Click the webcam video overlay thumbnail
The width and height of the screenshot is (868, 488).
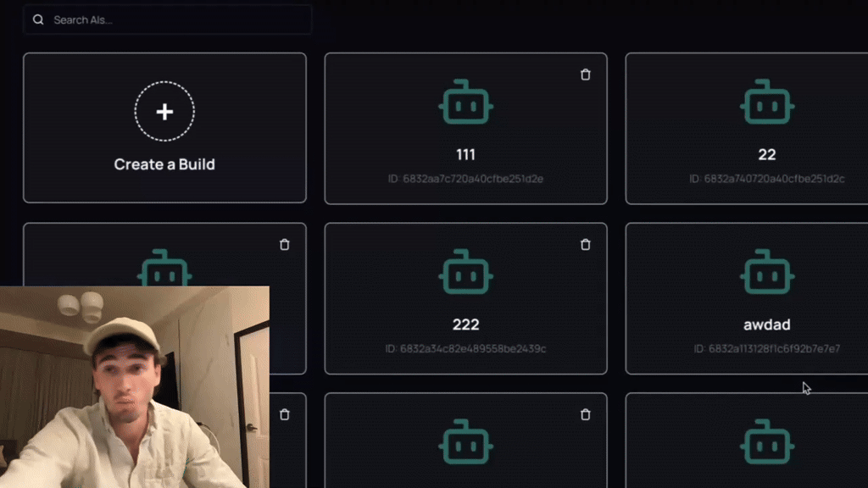(135, 386)
